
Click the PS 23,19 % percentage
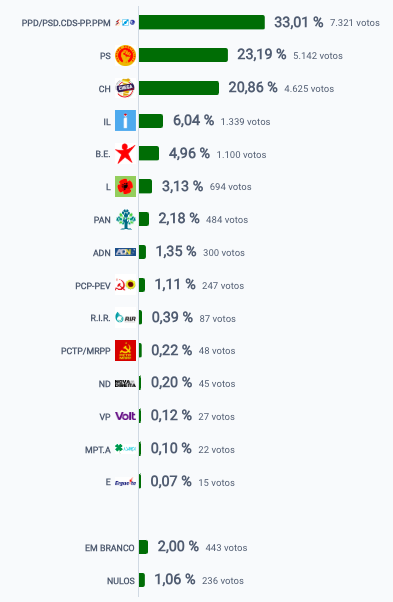pos(261,55)
